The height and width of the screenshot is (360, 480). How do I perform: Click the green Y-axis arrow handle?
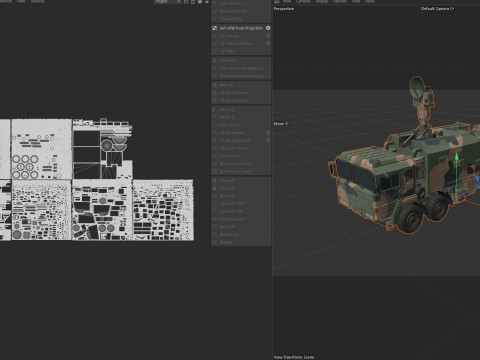tap(457, 157)
